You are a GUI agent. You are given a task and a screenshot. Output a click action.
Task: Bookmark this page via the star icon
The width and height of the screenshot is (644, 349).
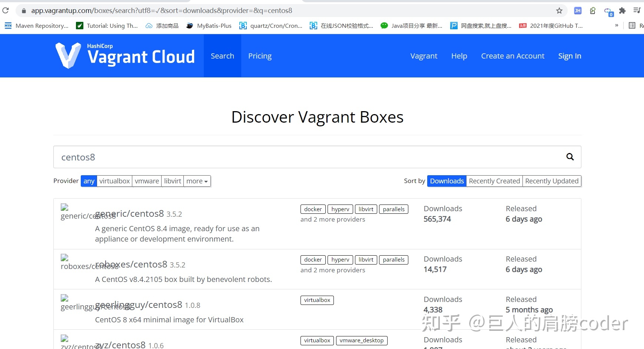coord(559,10)
